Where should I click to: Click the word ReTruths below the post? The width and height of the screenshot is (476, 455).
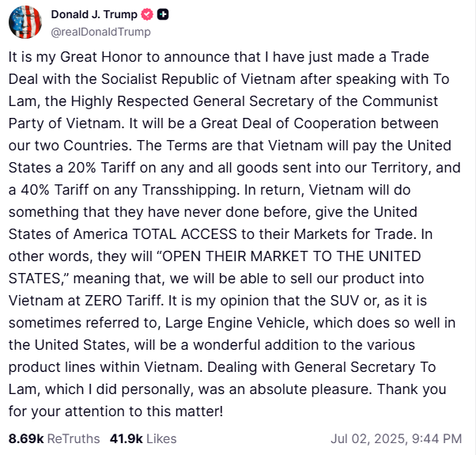click(74, 438)
